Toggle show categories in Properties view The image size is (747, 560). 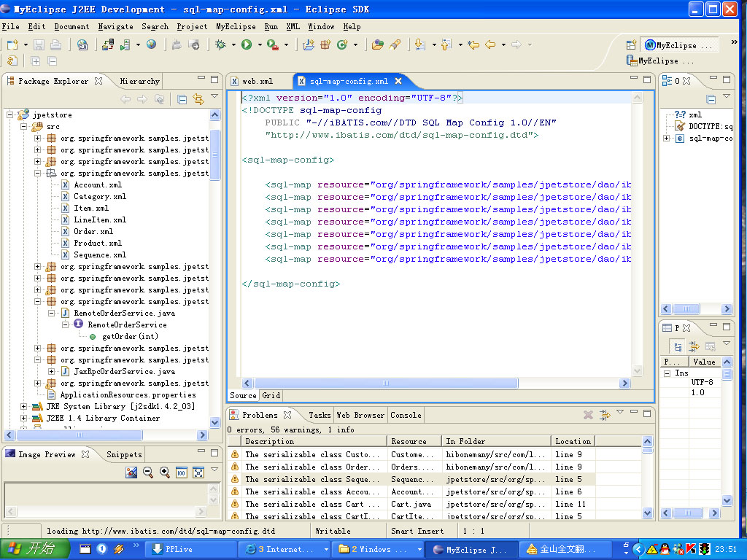pos(678,346)
